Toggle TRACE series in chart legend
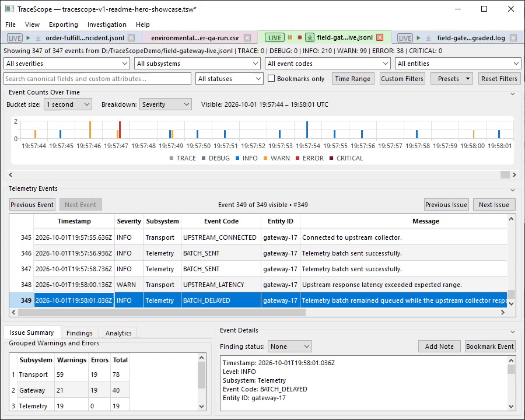Image resolution: width=525 pixels, height=420 pixels. (183, 158)
